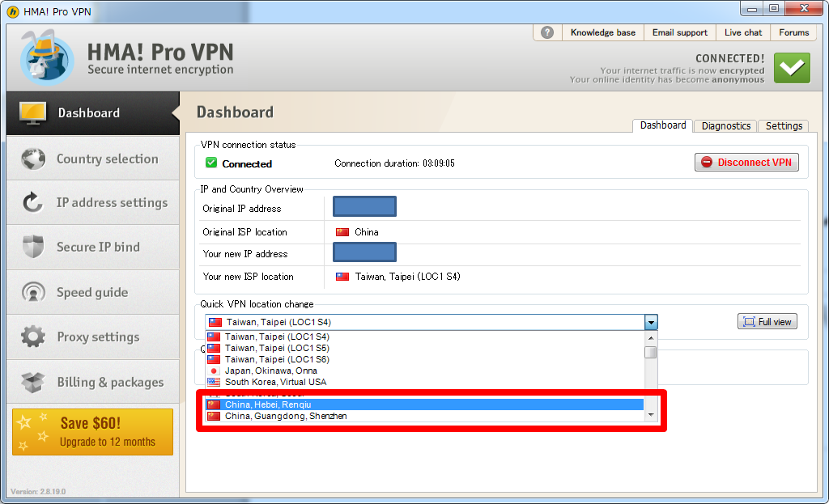The width and height of the screenshot is (829, 504).
Task: Select China, Hebei, Renqiu in list
Action: 424,404
